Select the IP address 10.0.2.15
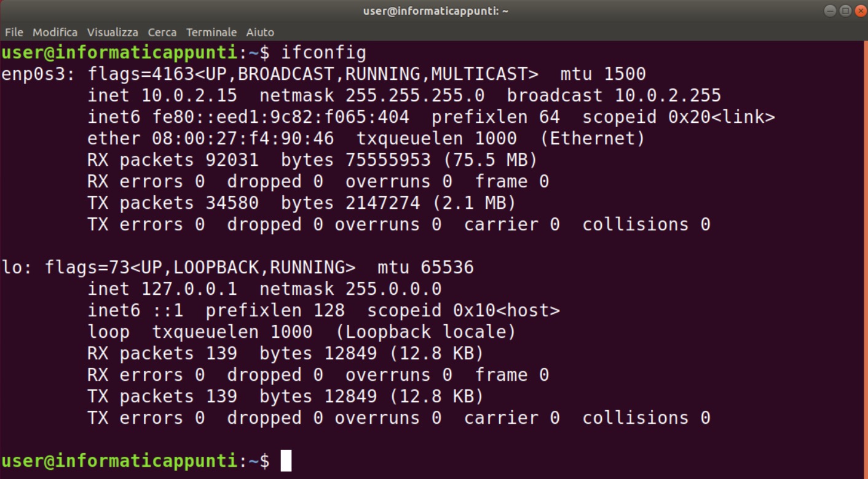The width and height of the screenshot is (868, 479). [x=189, y=96]
